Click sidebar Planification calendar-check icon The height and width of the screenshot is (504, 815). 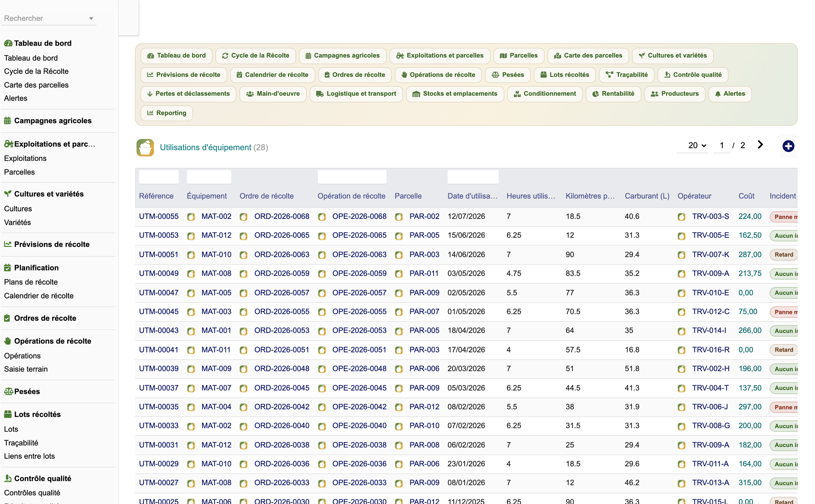pos(8,267)
